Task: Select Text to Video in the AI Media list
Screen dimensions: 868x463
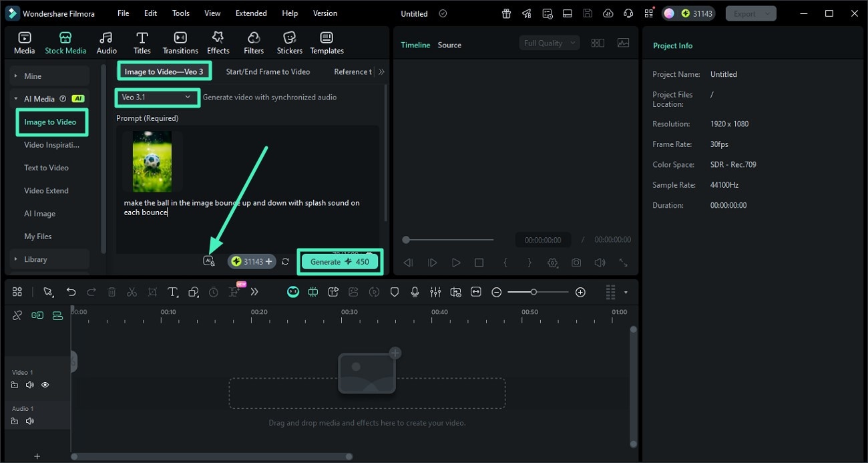Action: tap(46, 167)
